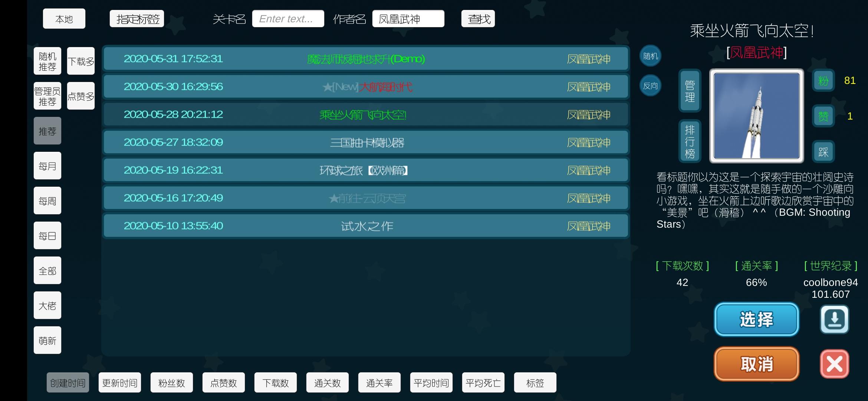Open the 标签 sort option

click(535, 382)
